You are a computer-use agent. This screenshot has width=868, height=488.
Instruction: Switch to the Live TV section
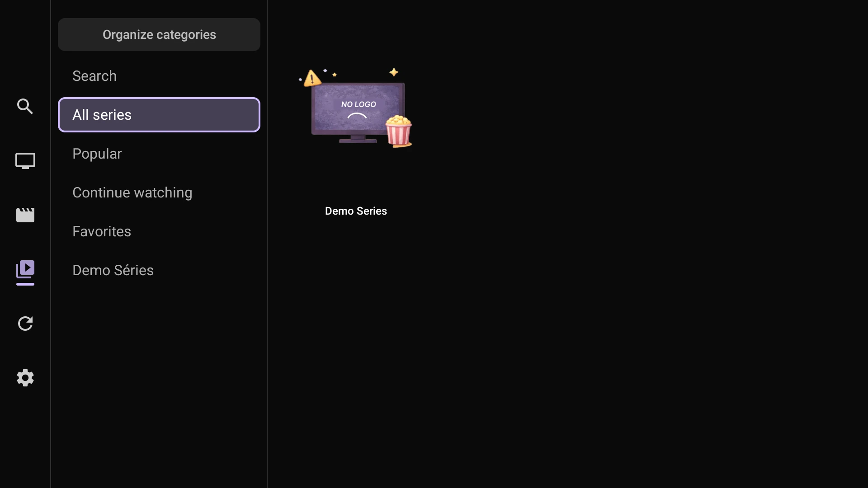tap(25, 161)
